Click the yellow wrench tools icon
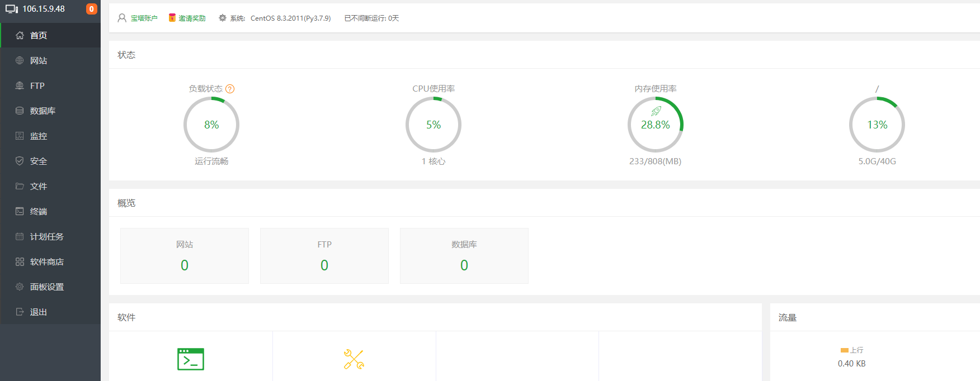Viewport: 980px width, 381px height. coord(354,359)
